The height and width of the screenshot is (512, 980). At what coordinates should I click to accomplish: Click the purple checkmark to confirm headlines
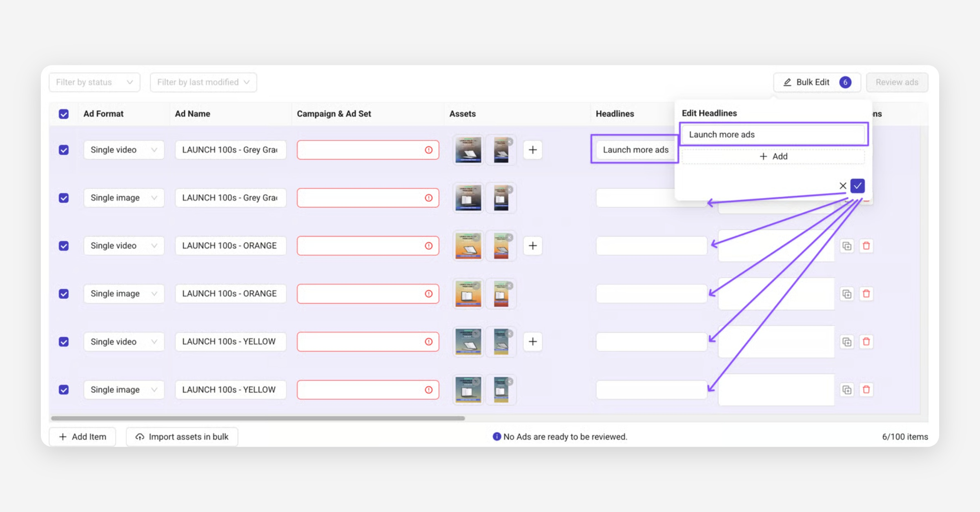(857, 186)
